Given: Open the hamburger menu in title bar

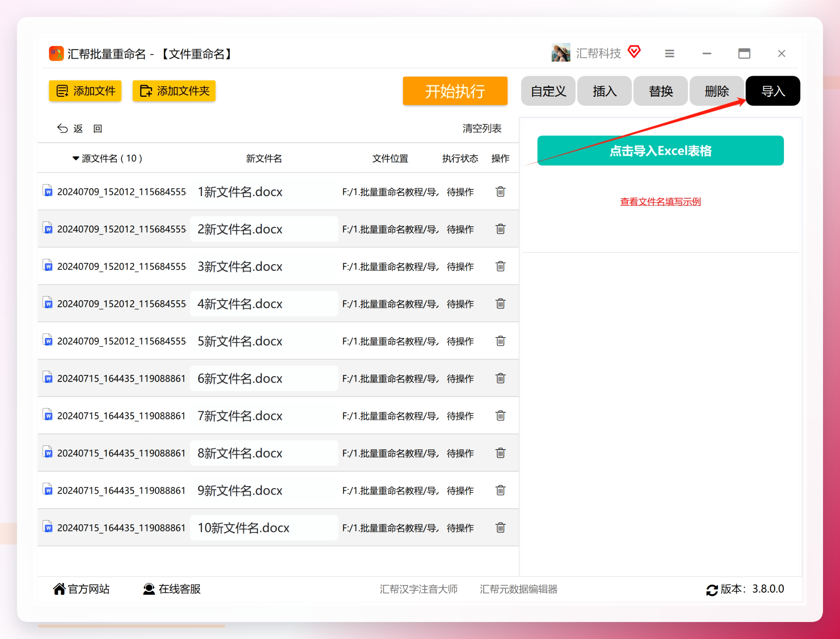Looking at the screenshot, I should [669, 53].
